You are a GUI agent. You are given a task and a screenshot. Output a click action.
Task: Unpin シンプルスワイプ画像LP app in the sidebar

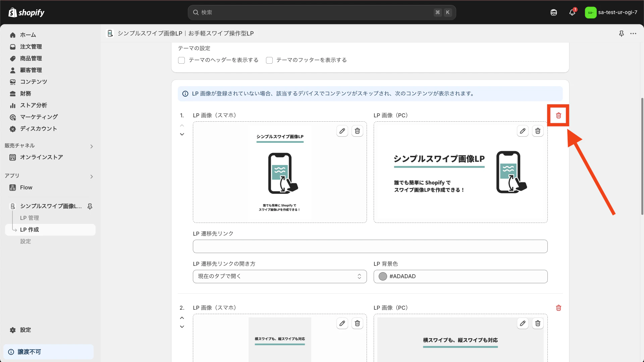click(x=90, y=206)
